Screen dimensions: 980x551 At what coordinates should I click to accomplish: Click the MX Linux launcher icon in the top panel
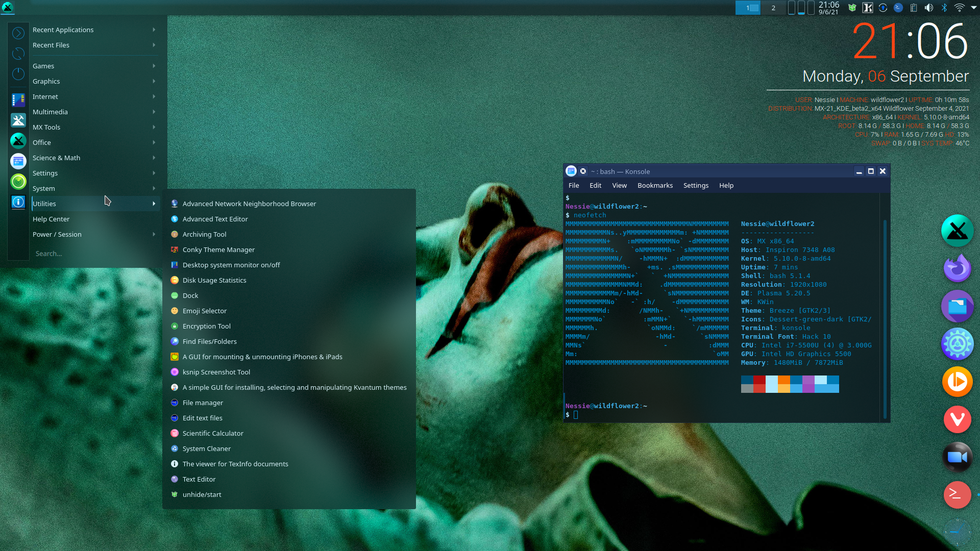tap(7, 7)
